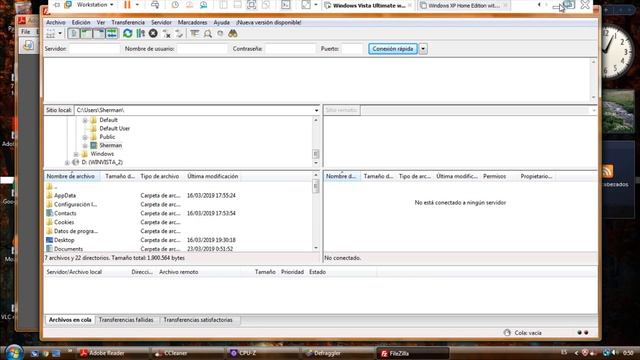This screenshot has height=360, width=640.
Task: Sort local files by Tipo de archivo
Action: (x=160, y=176)
